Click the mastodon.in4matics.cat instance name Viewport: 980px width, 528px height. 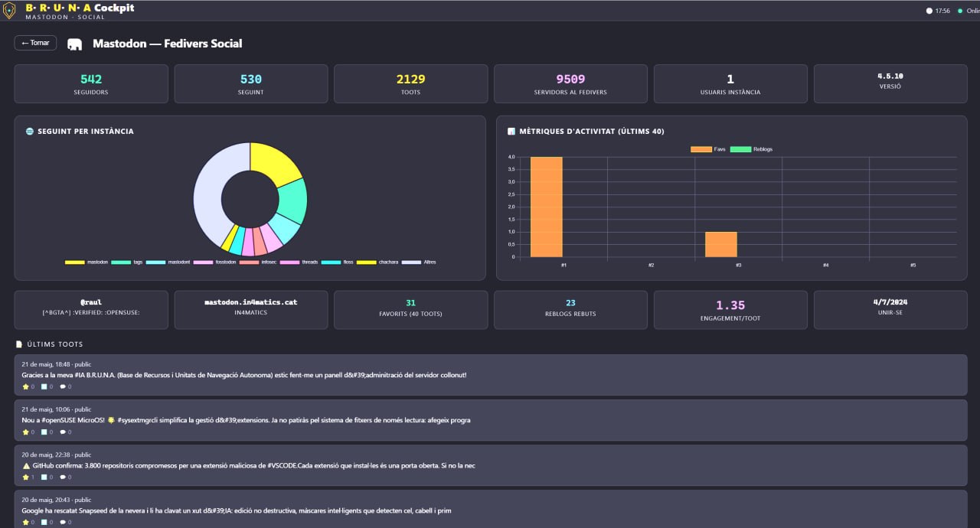[251, 302]
